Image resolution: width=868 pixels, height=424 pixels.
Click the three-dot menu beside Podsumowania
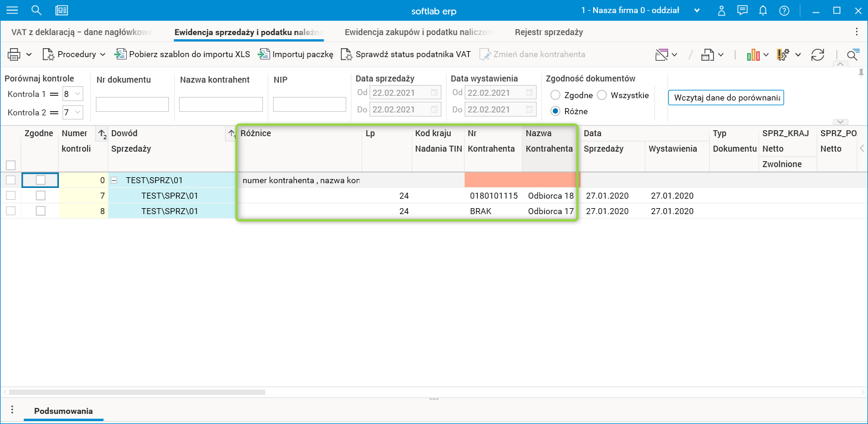12,410
